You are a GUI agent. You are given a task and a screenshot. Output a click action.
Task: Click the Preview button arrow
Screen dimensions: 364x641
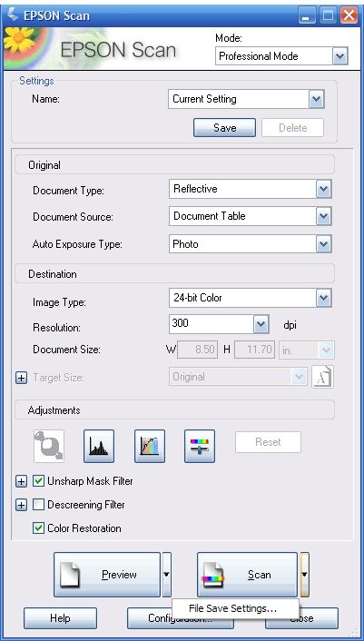pyautogui.click(x=167, y=575)
